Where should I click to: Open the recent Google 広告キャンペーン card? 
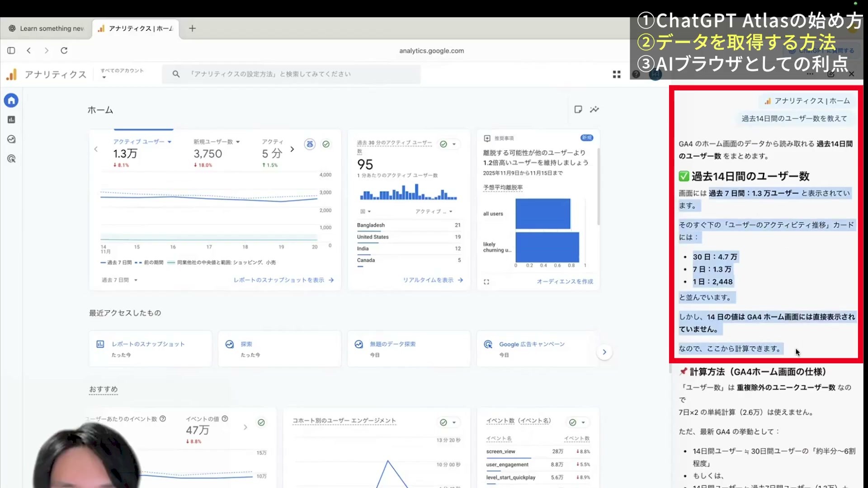(538, 348)
